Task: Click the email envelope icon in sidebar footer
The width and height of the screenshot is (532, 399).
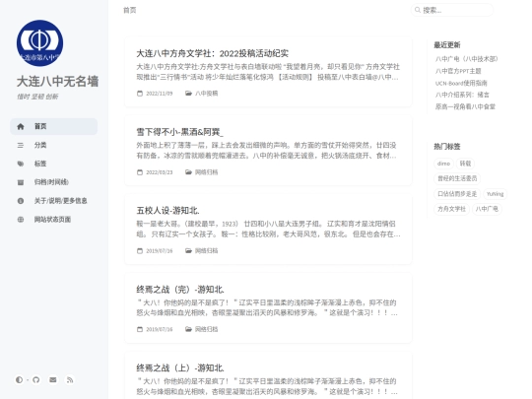Action: point(53,379)
